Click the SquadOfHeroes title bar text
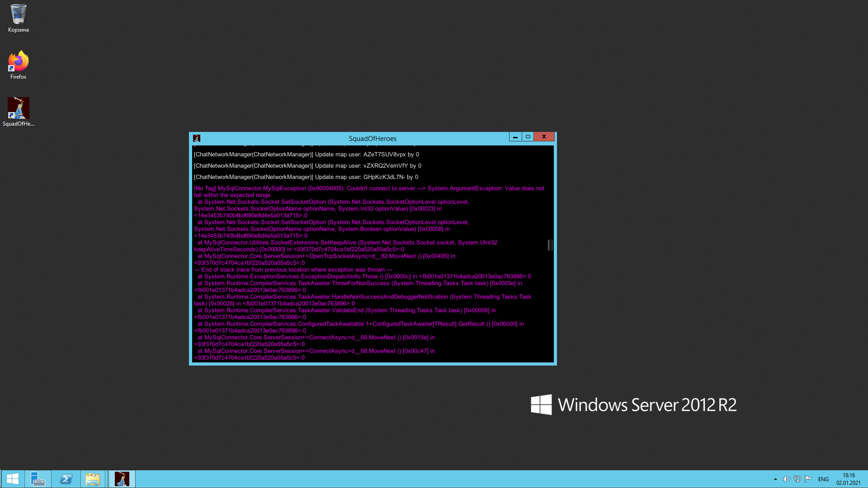The height and width of the screenshot is (488, 868). tap(373, 139)
